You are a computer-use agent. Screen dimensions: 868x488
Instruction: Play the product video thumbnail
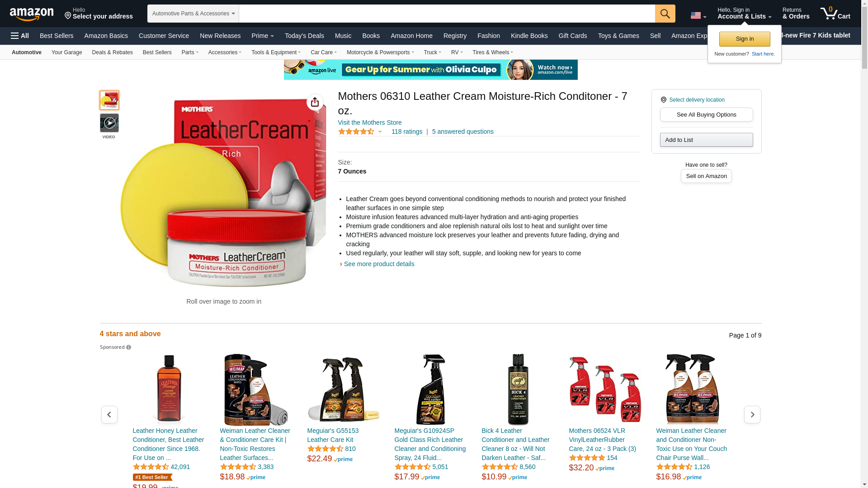coord(109,123)
